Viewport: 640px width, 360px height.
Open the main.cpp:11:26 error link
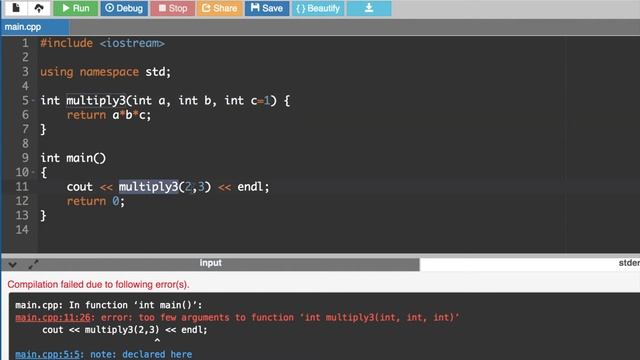tap(53, 317)
